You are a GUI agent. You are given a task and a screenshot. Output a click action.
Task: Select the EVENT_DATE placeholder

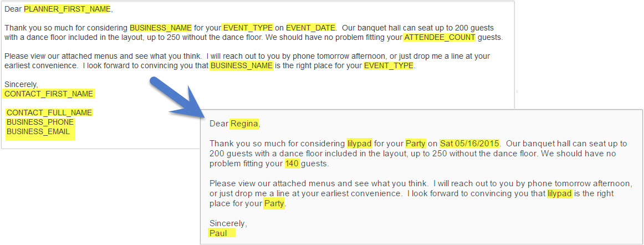tap(311, 28)
